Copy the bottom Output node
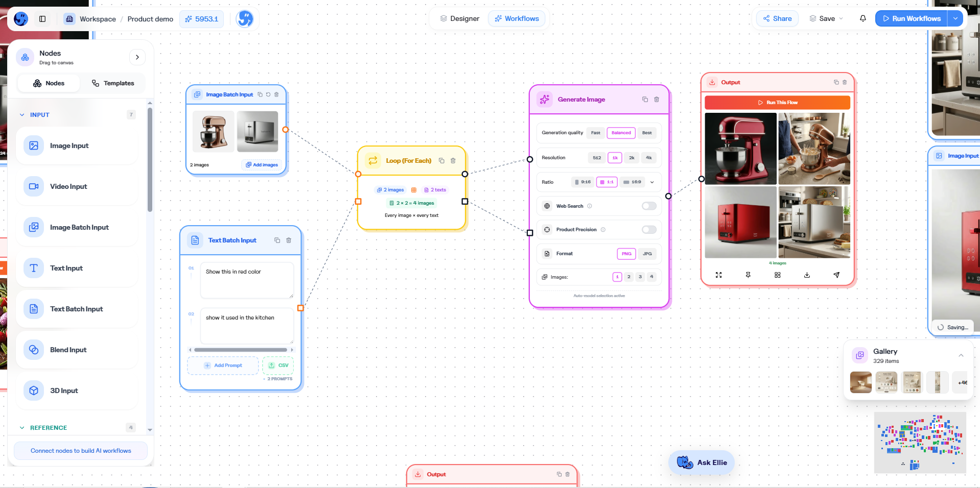The width and height of the screenshot is (980, 488). (x=559, y=474)
